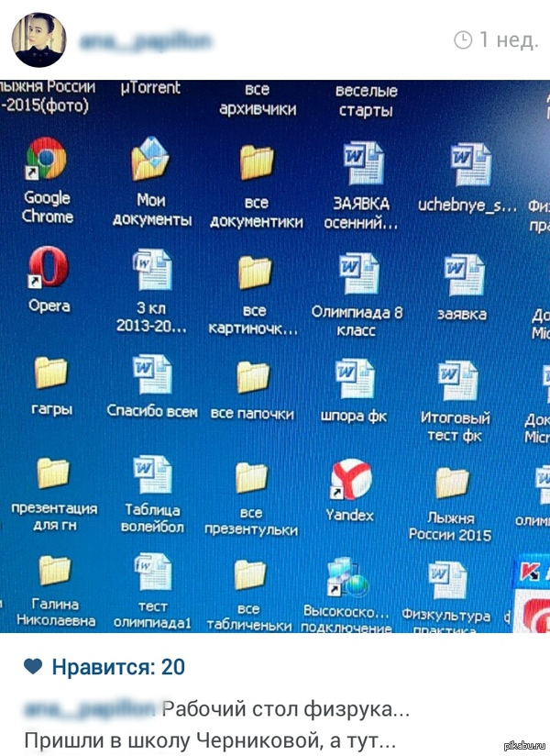Open the Галина Николаевна folder
550x756 pixels.
[55, 573]
